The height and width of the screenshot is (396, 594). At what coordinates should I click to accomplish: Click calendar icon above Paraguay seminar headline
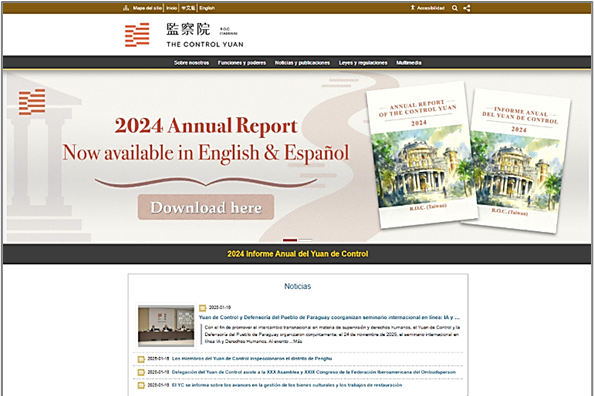tap(203, 308)
